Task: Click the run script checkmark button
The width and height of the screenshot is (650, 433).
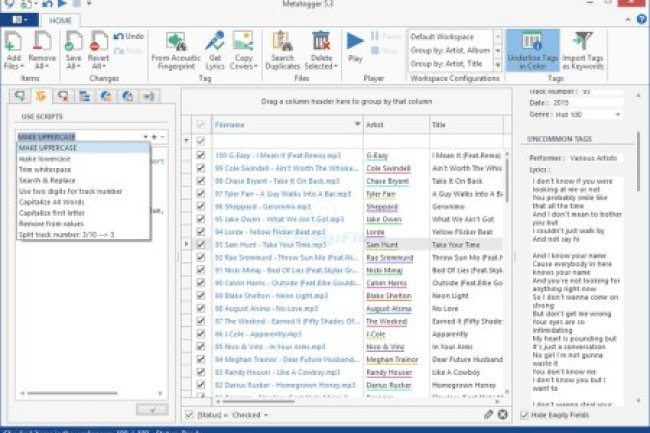Action: (x=152, y=409)
